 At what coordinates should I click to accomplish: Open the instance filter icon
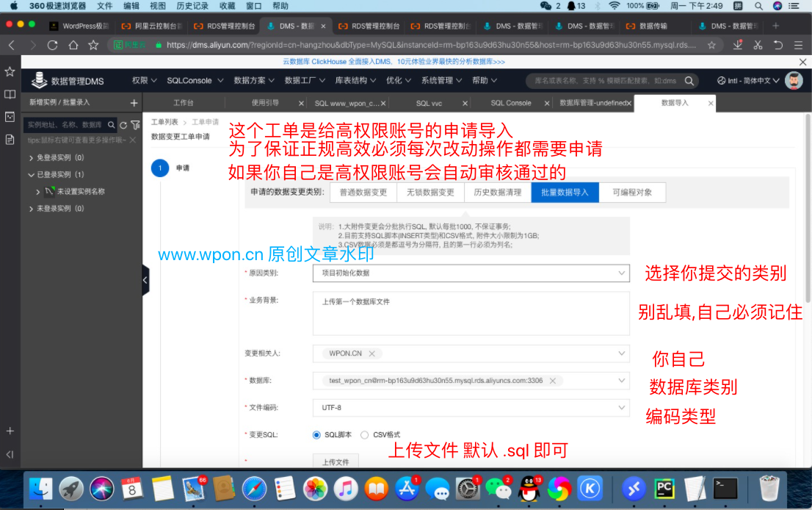click(135, 125)
